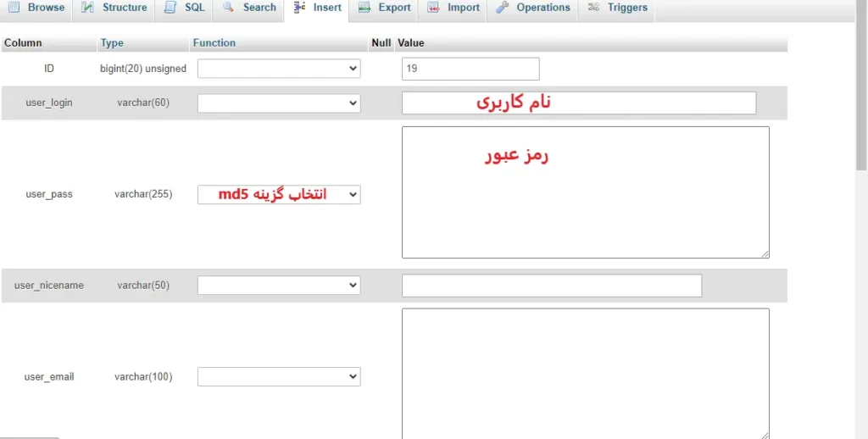Click the user_pass text area resize handle
This screenshot has height=439, width=868.
(765, 253)
